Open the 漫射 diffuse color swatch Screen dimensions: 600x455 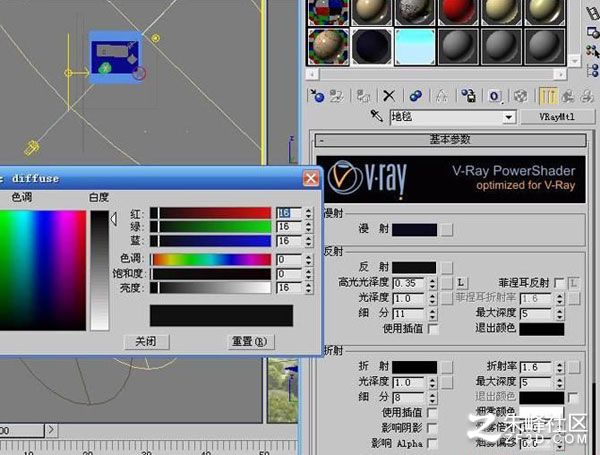tap(414, 230)
